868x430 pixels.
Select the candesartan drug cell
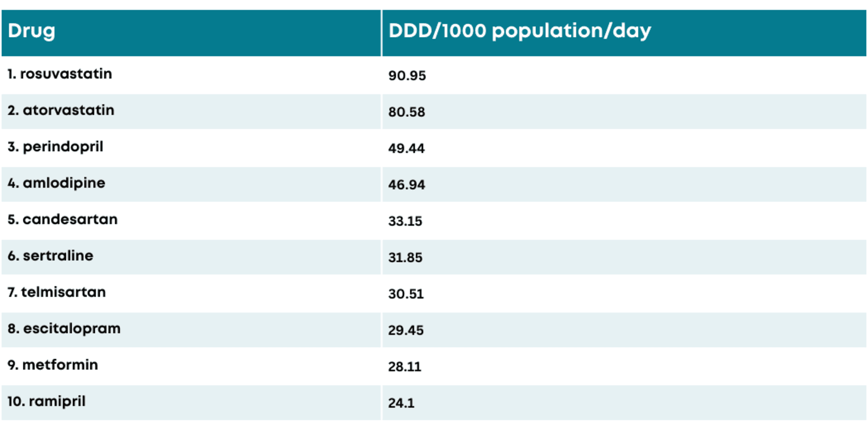(62, 219)
